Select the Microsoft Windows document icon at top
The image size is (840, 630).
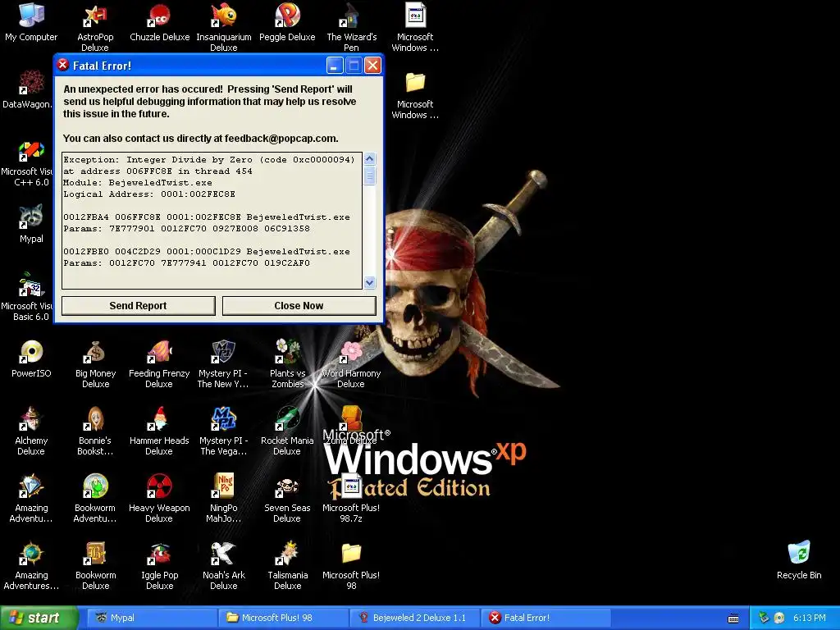pyautogui.click(x=415, y=15)
